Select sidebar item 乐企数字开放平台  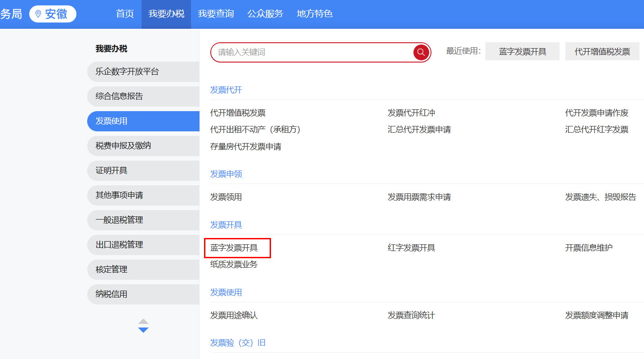click(x=143, y=72)
